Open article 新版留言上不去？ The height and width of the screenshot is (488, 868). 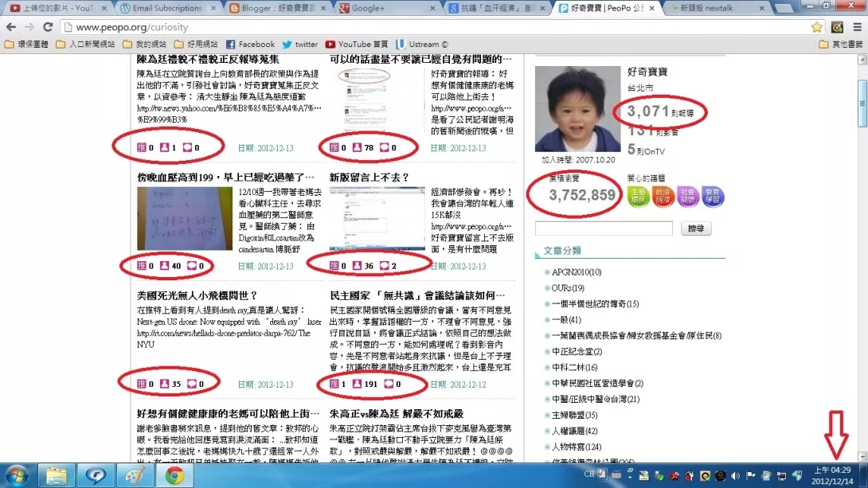tap(369, 177)
